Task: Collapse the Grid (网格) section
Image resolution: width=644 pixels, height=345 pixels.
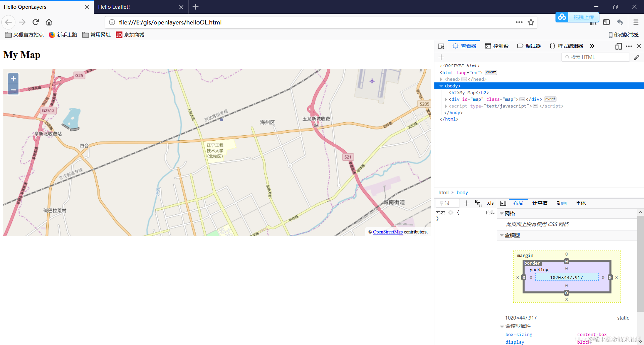Action: [502, 214]
